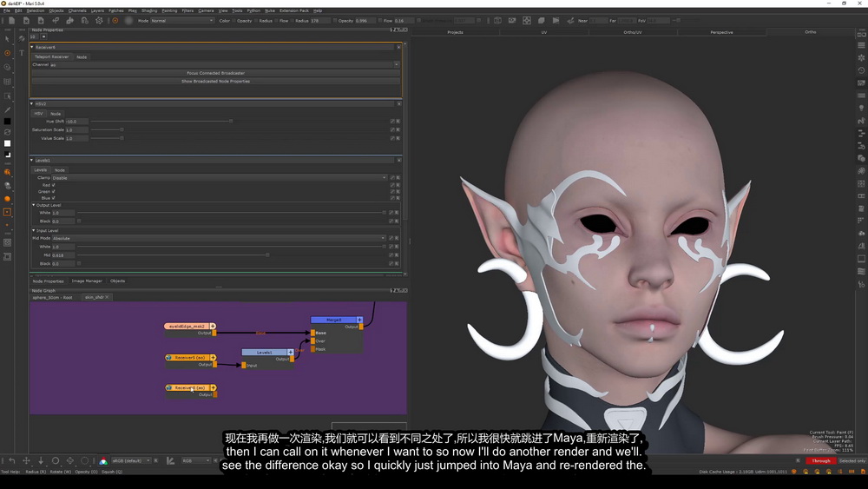Click the plus on eyelidEdge_msk2 node
Viewport: 868px width, 489px height.
[213, 327]
